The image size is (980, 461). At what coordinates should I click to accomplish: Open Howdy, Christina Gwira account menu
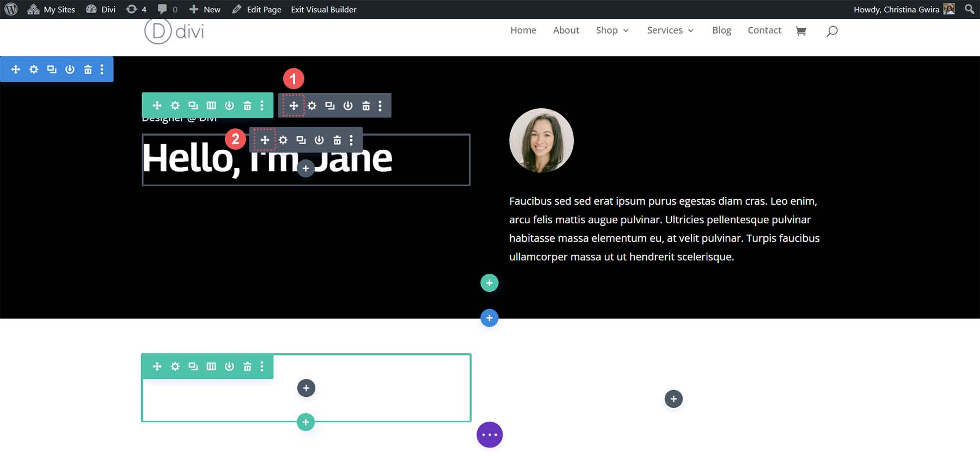click(x=904, y=9)
